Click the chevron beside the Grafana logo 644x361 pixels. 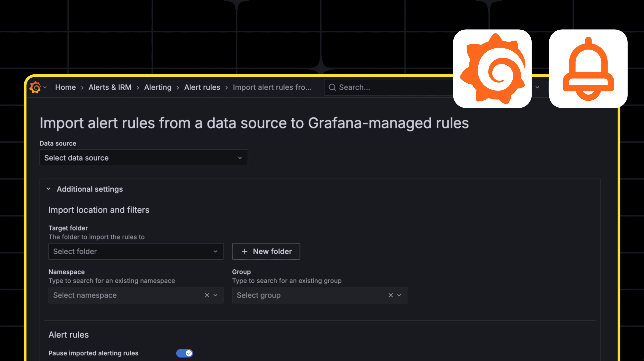click(x=45, y=88)
